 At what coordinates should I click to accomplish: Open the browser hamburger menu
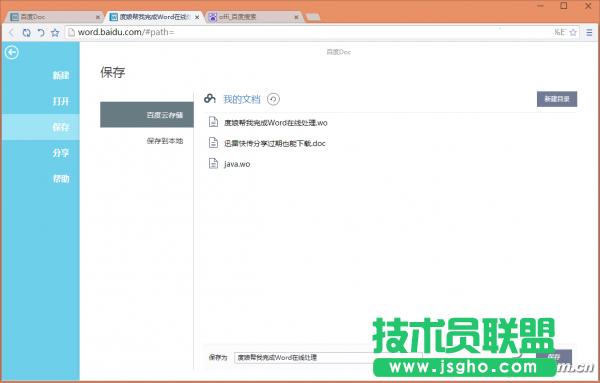(x=589, y=33)
